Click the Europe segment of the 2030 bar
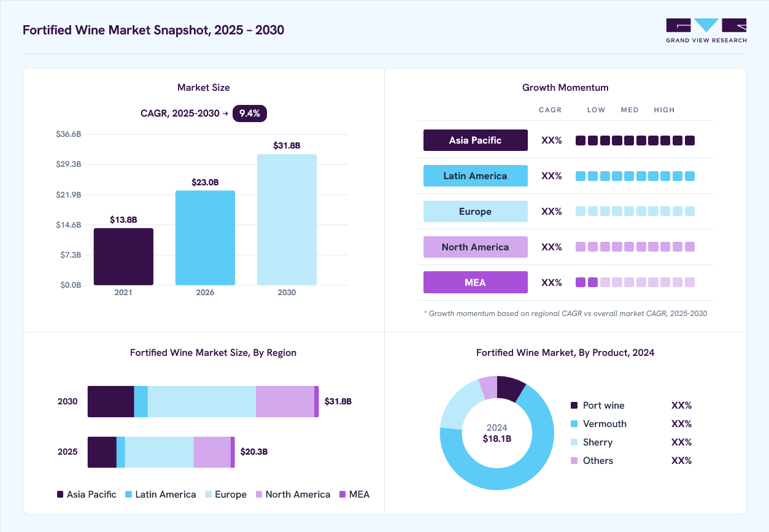The width and height of the screenshot is (769, 532). point(202,401)
